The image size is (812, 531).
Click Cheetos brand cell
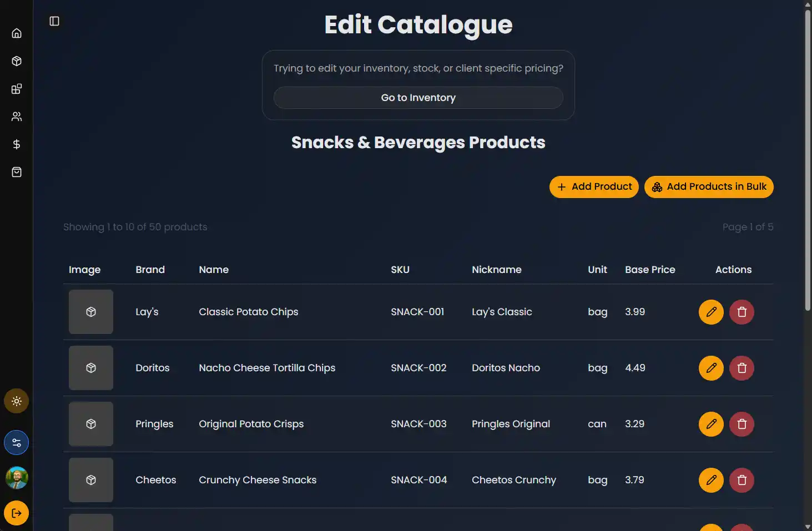pos(156,480)
